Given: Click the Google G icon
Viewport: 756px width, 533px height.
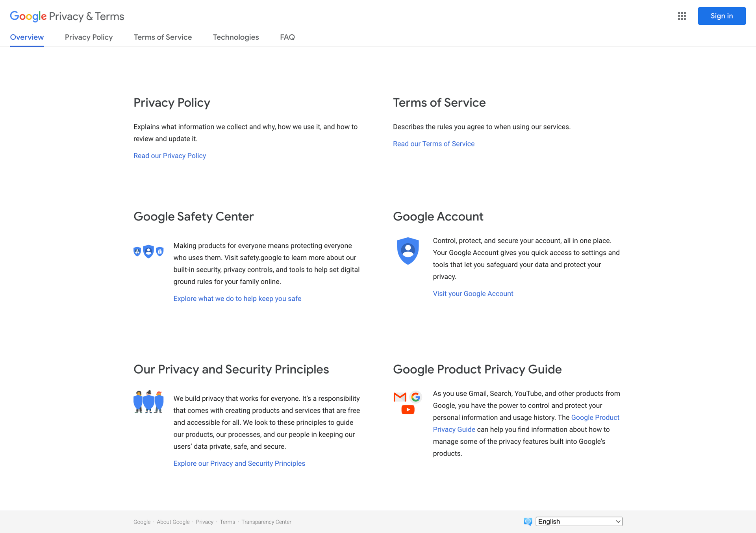Looking at the screenshot, I should (x=415, y=397).
